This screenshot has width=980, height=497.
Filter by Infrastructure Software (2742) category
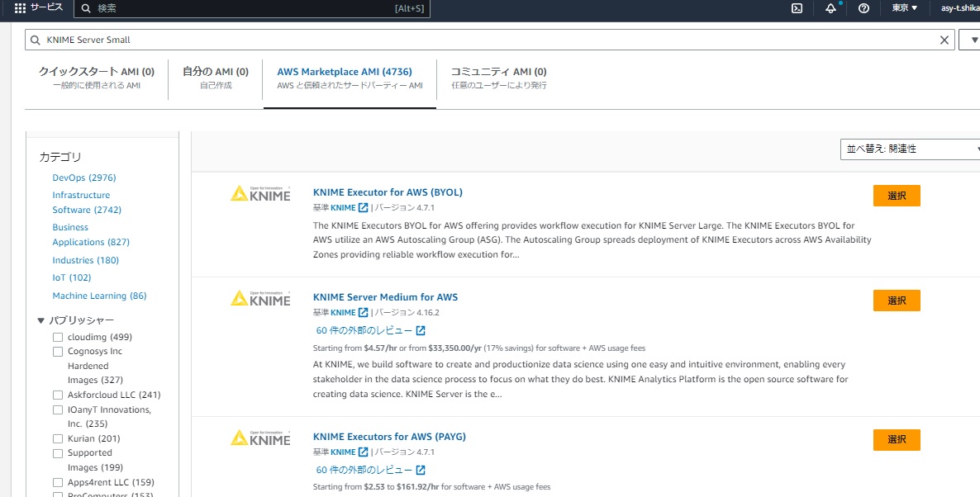pos(87,202)
